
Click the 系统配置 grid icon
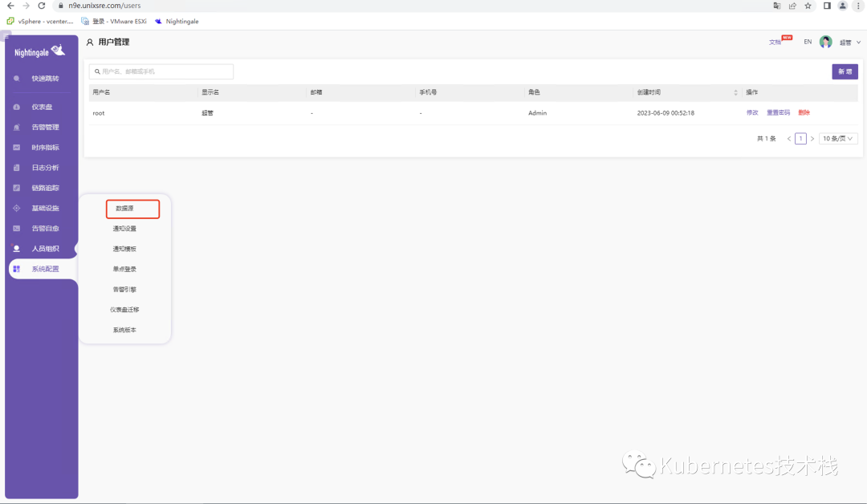[x=17, y=269]
